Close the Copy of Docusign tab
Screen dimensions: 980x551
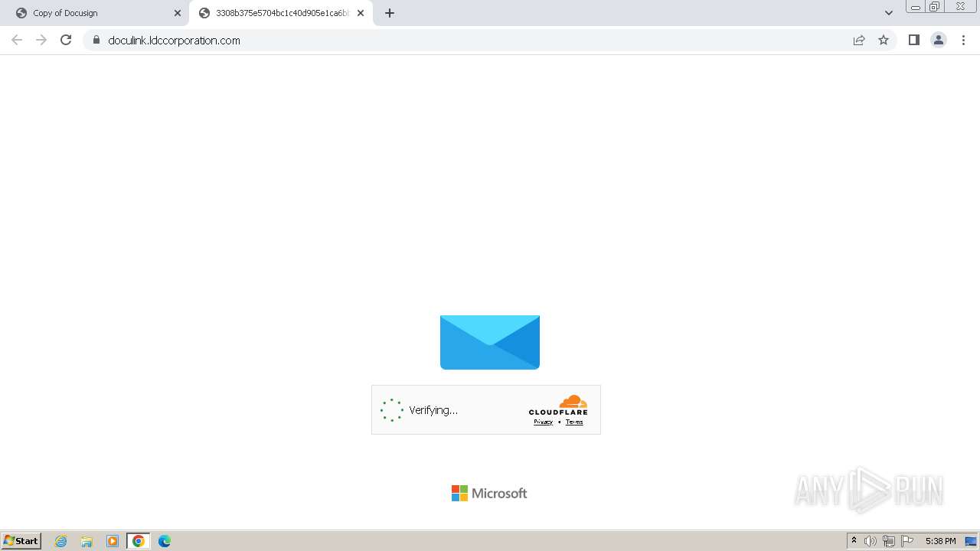point(178,13)
